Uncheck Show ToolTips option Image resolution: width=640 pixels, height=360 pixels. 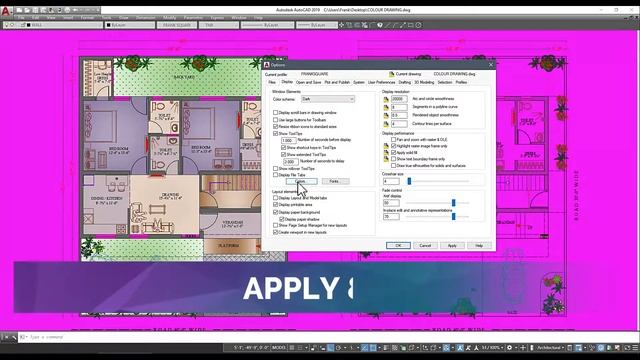coord(276,133)
